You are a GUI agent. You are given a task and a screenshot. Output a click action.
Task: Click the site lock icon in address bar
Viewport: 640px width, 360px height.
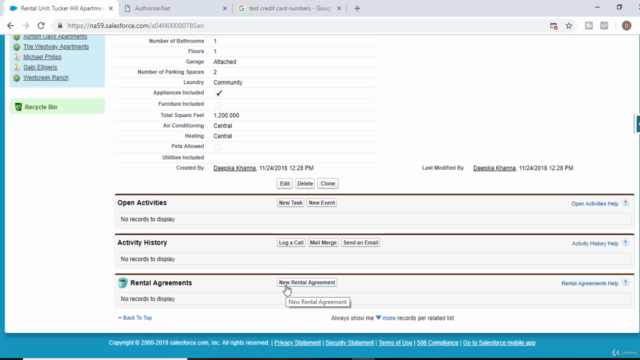coord(60,26)
